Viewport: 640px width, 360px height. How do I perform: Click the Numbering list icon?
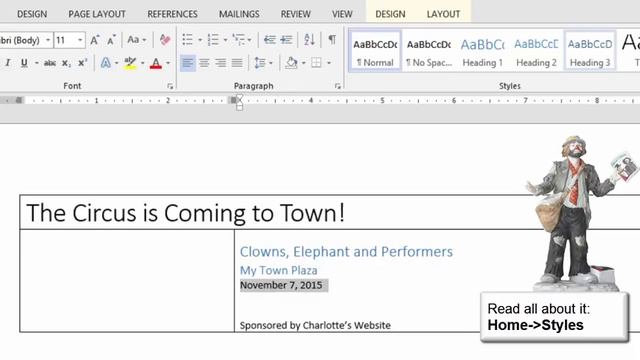[213, 40]
